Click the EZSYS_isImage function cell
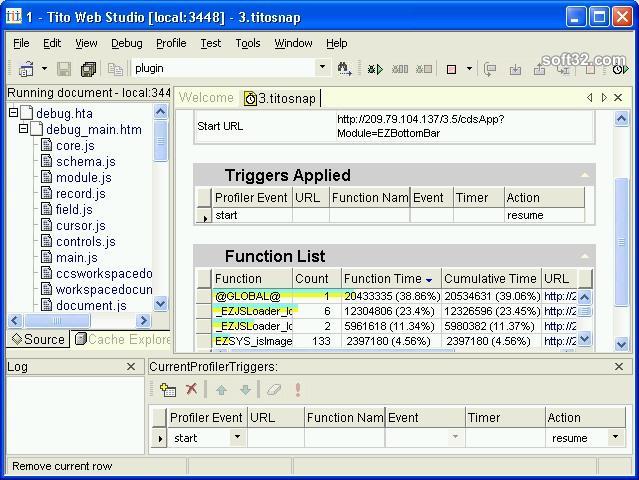The width and height of the screenshot is (639, 480). point(253,341)
